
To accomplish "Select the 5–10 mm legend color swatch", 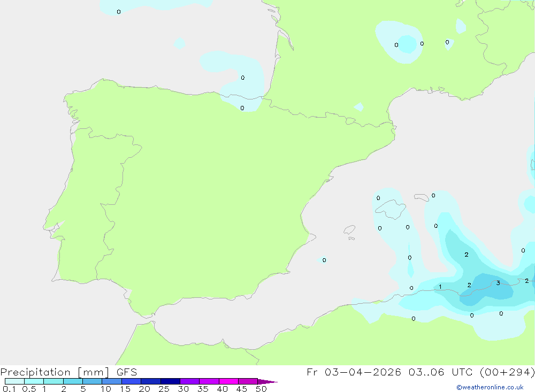I will [93, 381].
